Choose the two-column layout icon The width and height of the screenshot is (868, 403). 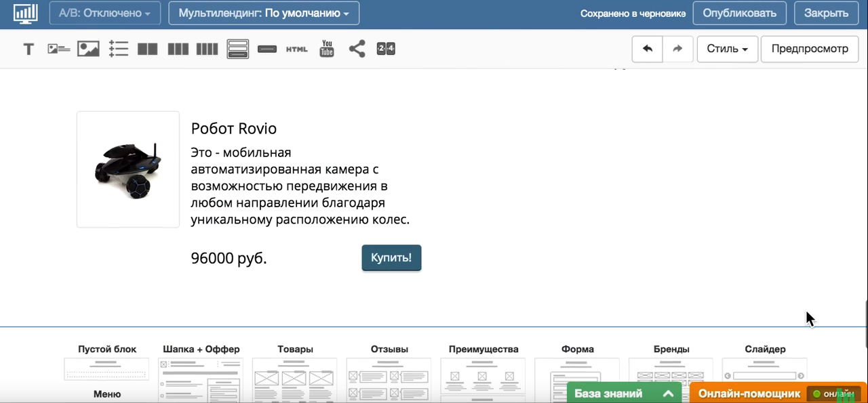(x=147, y=49)
